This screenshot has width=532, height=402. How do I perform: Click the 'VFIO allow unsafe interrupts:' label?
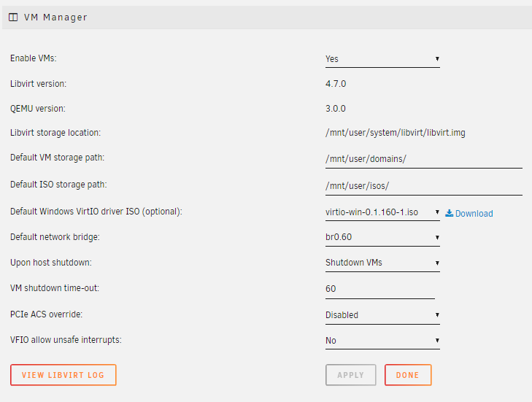(x=66, y=340)
